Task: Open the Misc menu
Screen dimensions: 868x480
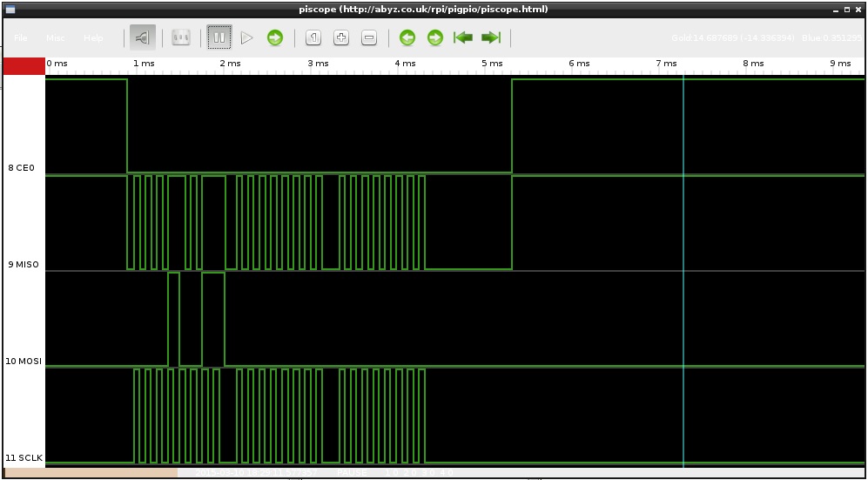Action: point(56,38)
